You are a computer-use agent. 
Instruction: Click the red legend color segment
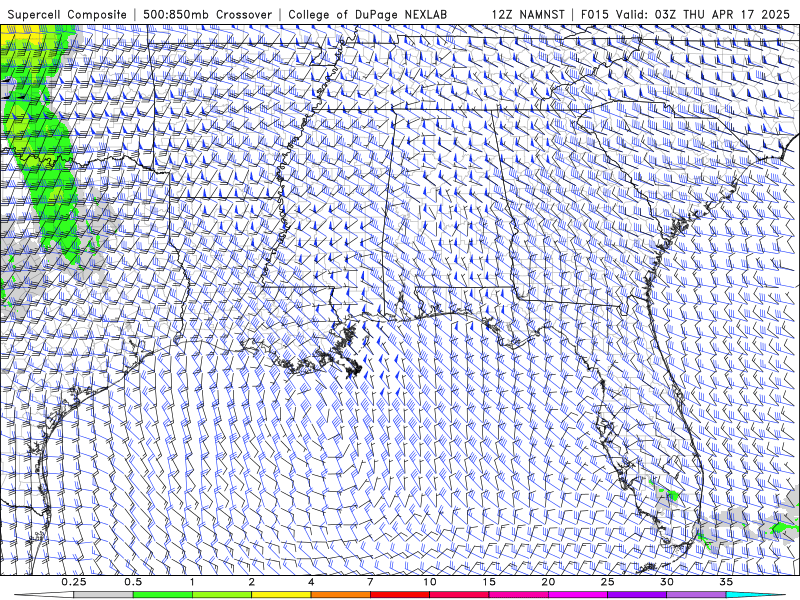[399, 595]
